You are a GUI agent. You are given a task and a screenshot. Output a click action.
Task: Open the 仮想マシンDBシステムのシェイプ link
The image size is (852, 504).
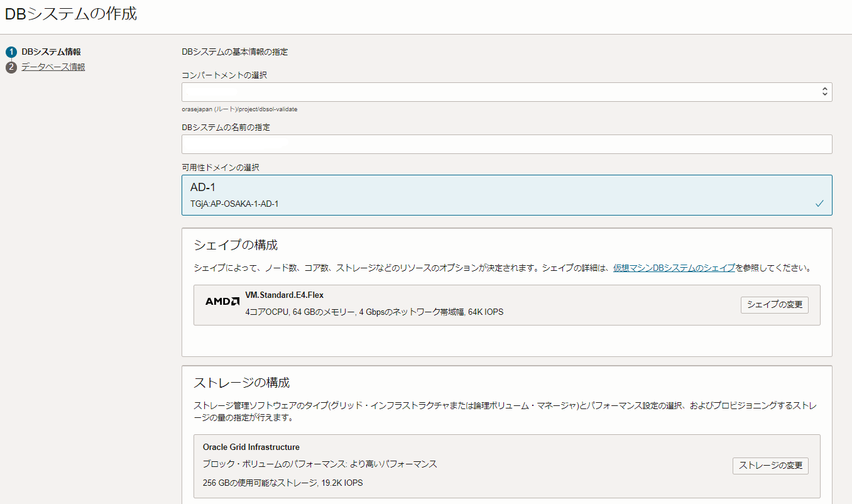[x=674, y=268]
